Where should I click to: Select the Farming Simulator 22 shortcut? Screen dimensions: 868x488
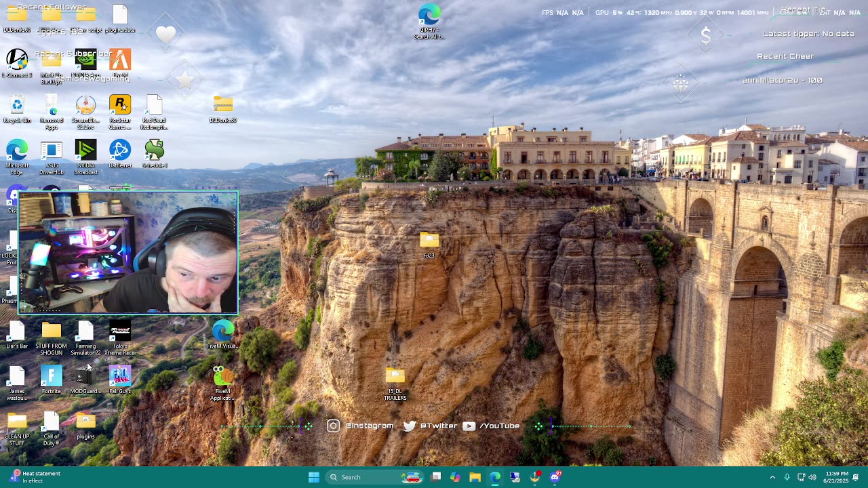[x=85, y=338]
